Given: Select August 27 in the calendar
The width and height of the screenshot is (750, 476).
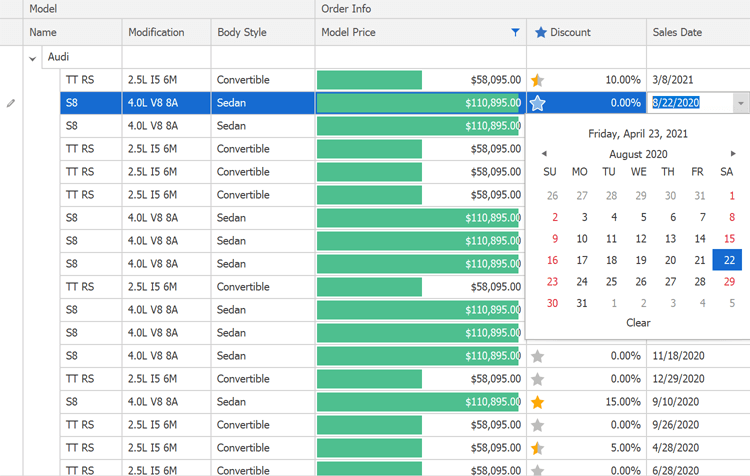Looking at the screenshot, I should [x=668, y=281].
